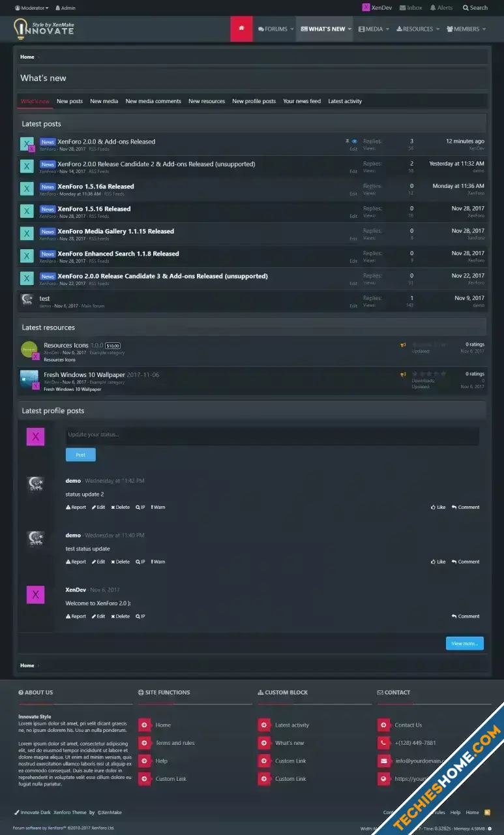504x835 pixels.
Task: Click the phone icon in Contact footer
Action: [x=383, y=743]
